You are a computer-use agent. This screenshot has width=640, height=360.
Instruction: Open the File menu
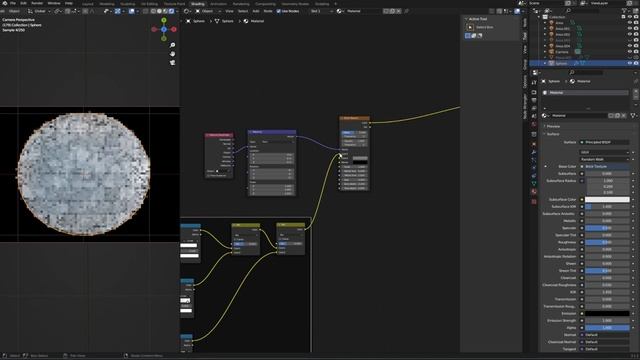click(x=13, y=3)
